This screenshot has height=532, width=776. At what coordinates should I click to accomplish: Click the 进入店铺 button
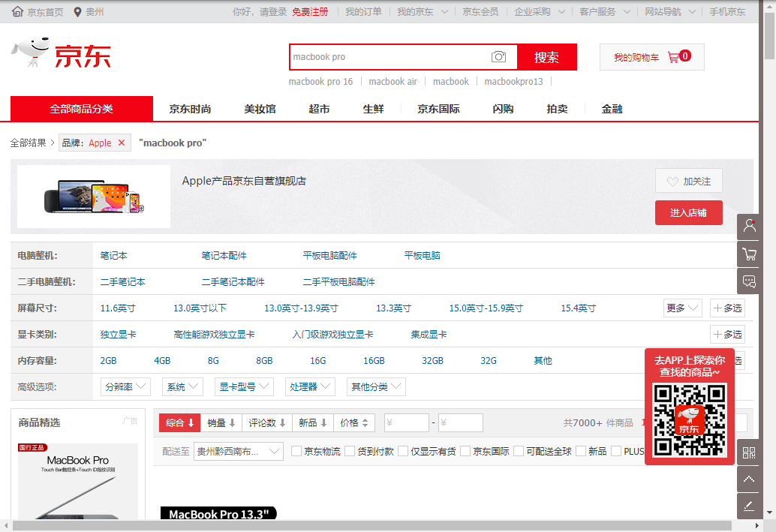pyautogui.click(x=688, y=213)
